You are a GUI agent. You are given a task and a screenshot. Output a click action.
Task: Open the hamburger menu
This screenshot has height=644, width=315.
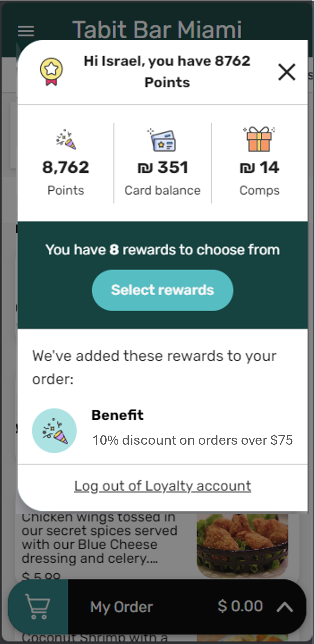26,31
